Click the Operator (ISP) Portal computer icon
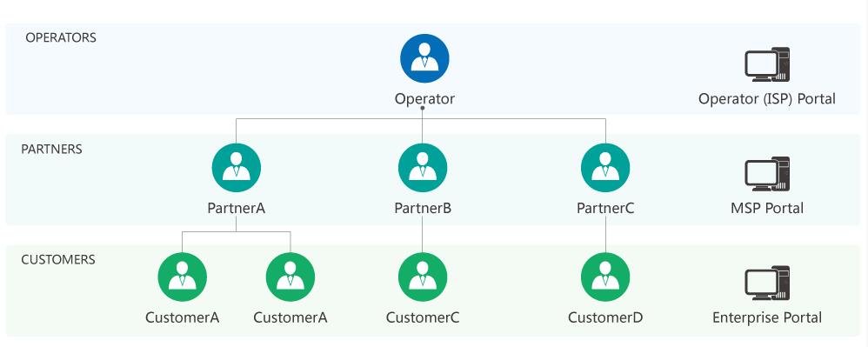868x347 pixels. pos(767,64)
